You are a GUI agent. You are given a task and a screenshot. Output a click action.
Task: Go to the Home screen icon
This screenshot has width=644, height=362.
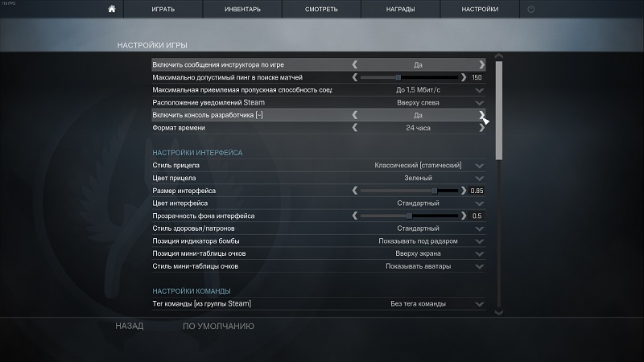tap(111, 9)
